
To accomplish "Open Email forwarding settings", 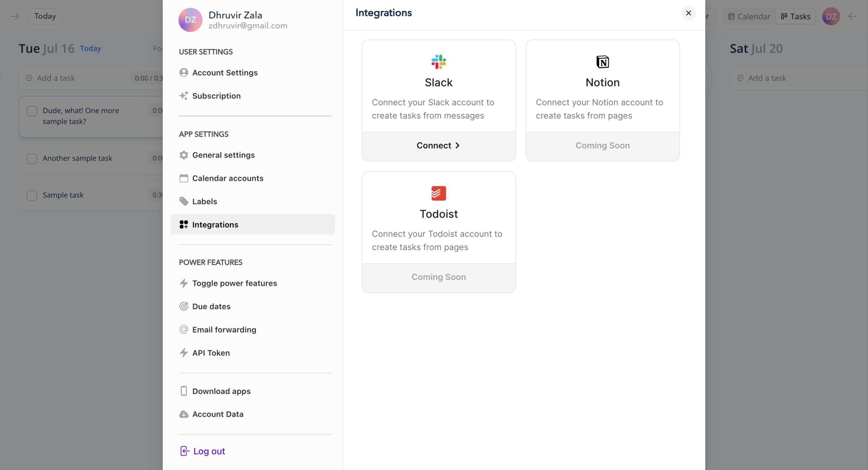I will click(x=253, y=330).
